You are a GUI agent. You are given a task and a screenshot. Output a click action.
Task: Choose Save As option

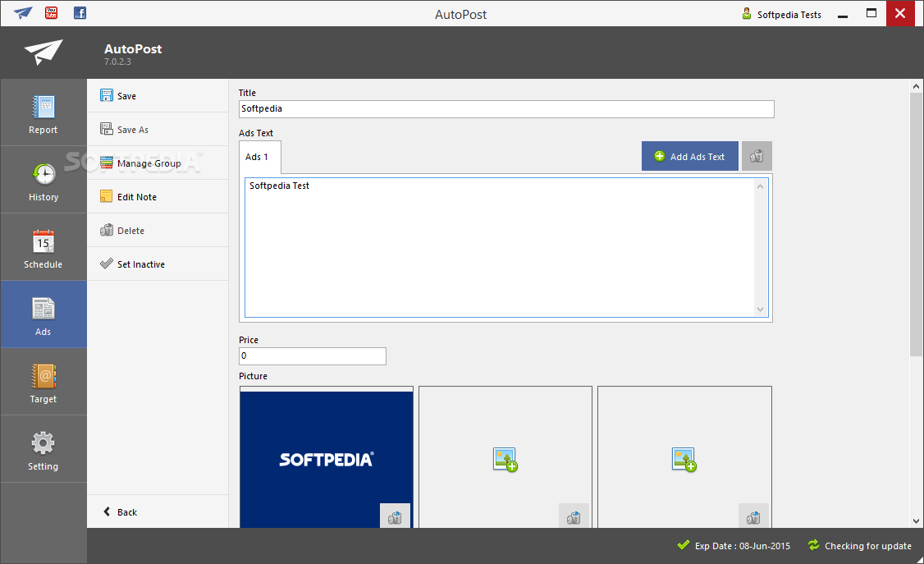(x=158, y=129)
